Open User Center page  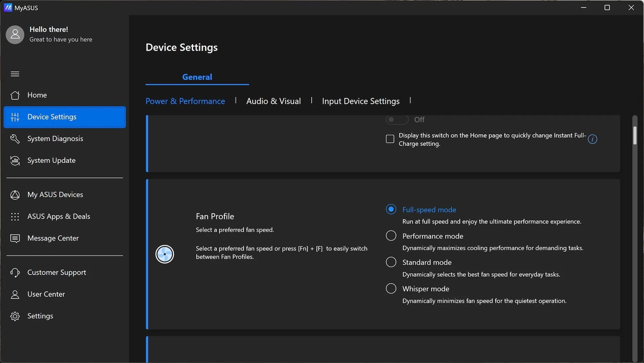click(x=65, y=294)
